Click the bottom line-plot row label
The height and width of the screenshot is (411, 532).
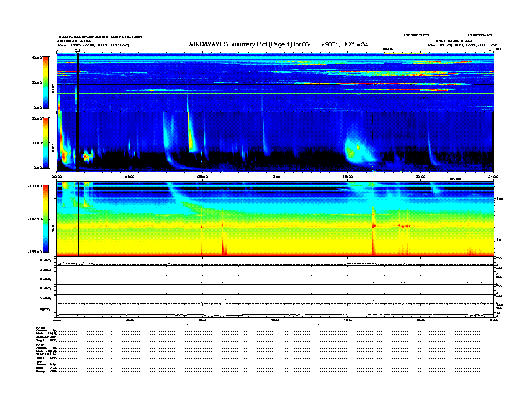[x=45, y=310]
